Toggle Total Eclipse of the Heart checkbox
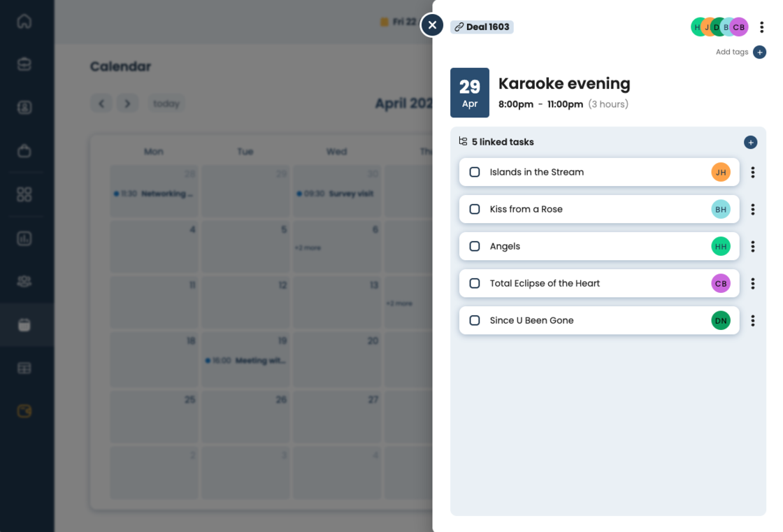Image resolution: width=783 pixels, height=532 pixels. (475, 283)
